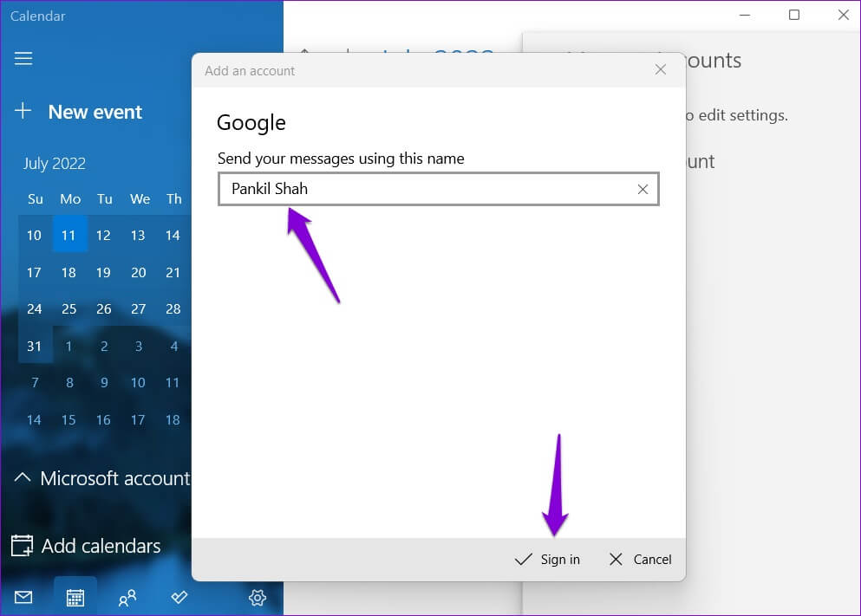861x616 pixels.
Task: Open the hamburger navigation menu
Action: 23,58
